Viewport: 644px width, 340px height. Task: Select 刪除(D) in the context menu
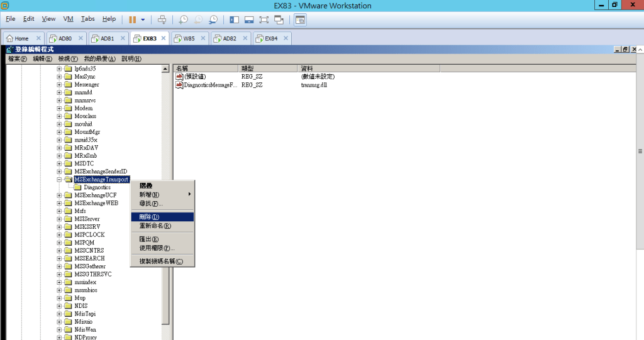point(149,217)
